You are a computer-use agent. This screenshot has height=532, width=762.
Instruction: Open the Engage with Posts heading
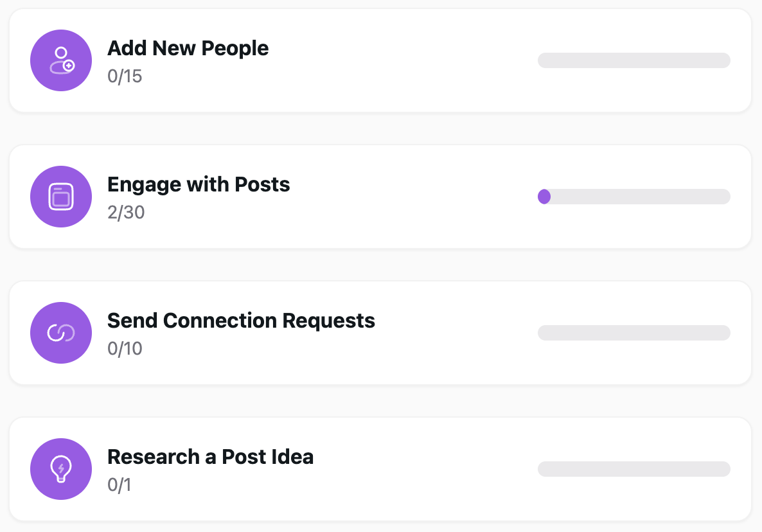coord(199,184)
